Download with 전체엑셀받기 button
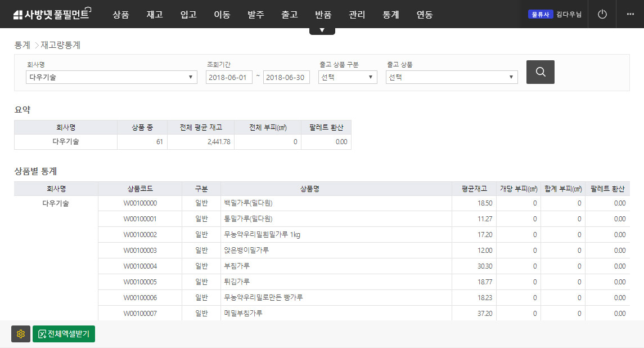Screen dimensions: 644x348 click(64, 334)
